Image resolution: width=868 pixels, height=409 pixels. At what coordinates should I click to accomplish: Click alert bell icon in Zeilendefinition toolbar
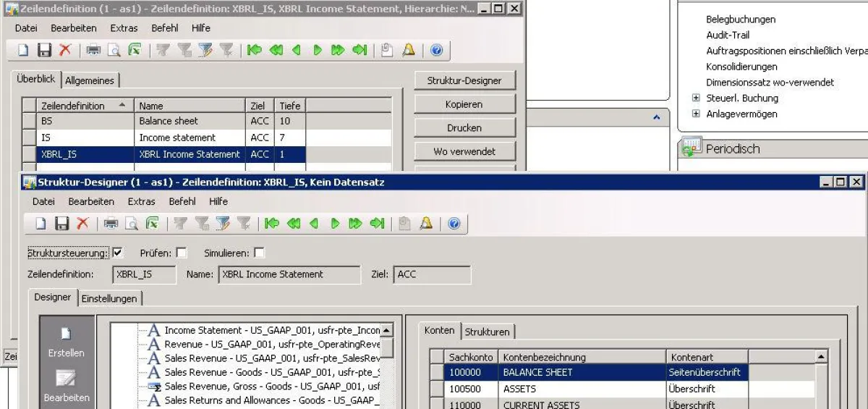(409, 50)
